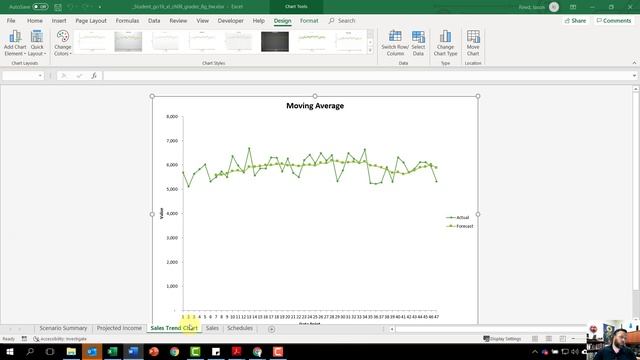Apply the second gray chart style

(128, 42)
